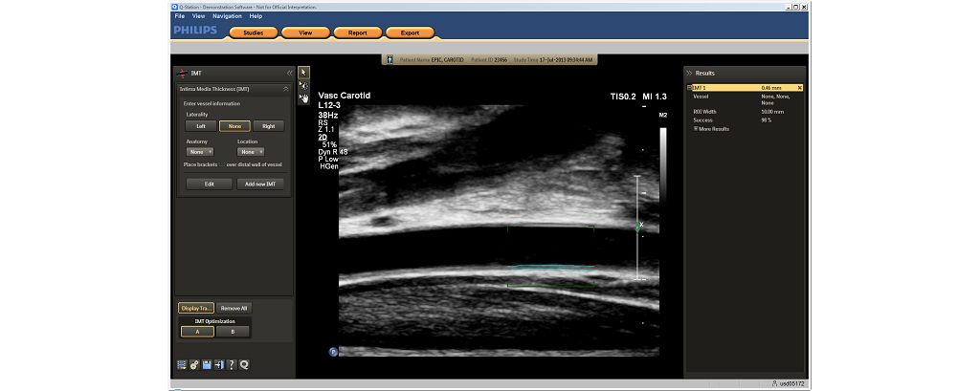The width and height of the screenshot is (980, 391).
Task: Open help with the question mark icon
Action: coord(232,365)
